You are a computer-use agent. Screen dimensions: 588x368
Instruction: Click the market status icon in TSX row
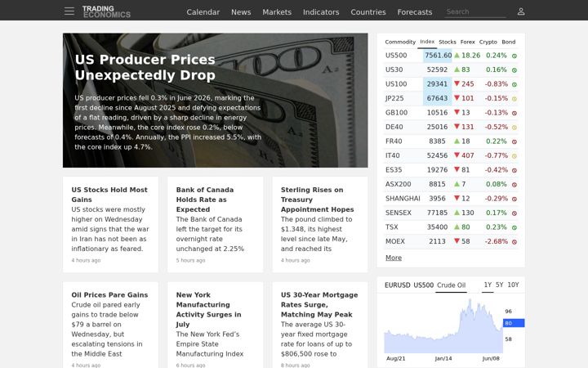[x=514, y=227]
